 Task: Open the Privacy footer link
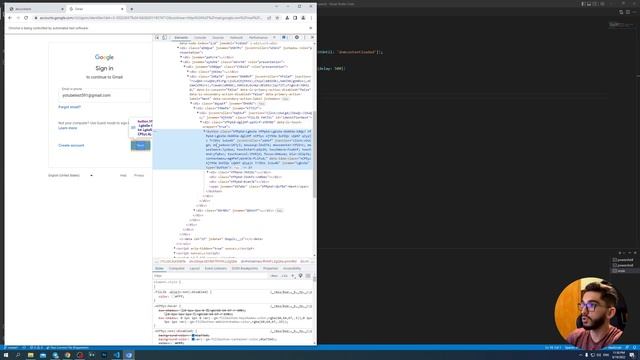pyautogui.click(x=139, y=176)
